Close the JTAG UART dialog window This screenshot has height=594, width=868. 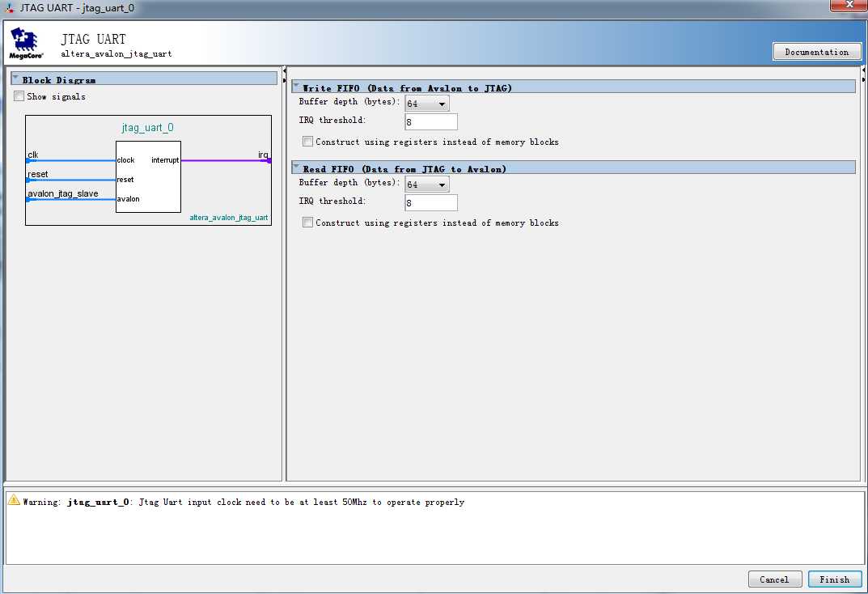pyautogui.click(x=849, y=5)
